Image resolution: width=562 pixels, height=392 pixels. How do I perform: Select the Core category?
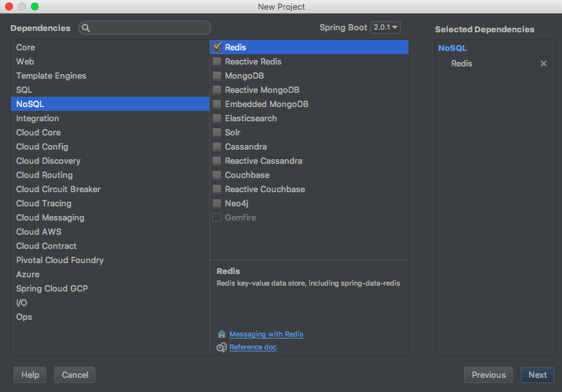(x=110, y=47)
